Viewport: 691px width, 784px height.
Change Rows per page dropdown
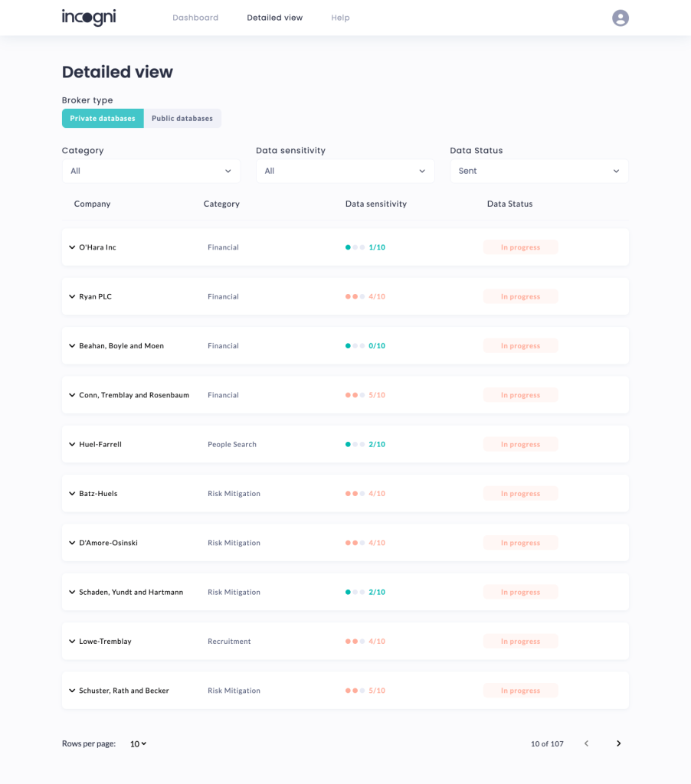click(138, 743)
